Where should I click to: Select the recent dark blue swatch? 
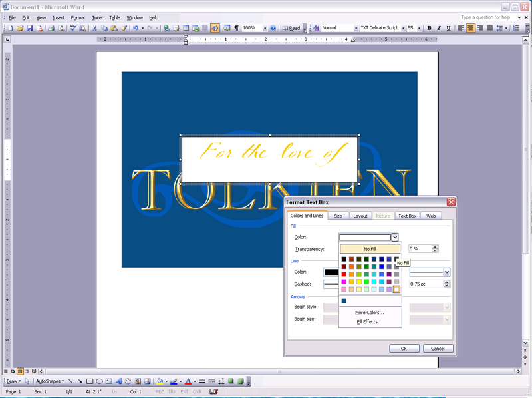click(x=344, y=301)
